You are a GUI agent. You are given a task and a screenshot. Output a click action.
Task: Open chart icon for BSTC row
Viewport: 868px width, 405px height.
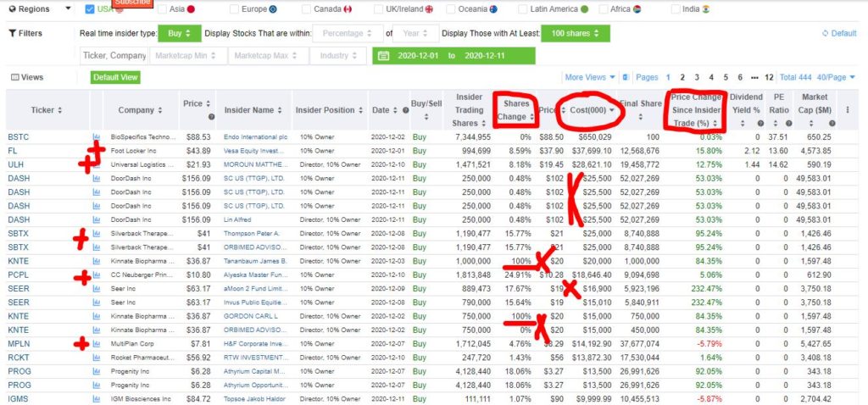click(x=97, y=136)
